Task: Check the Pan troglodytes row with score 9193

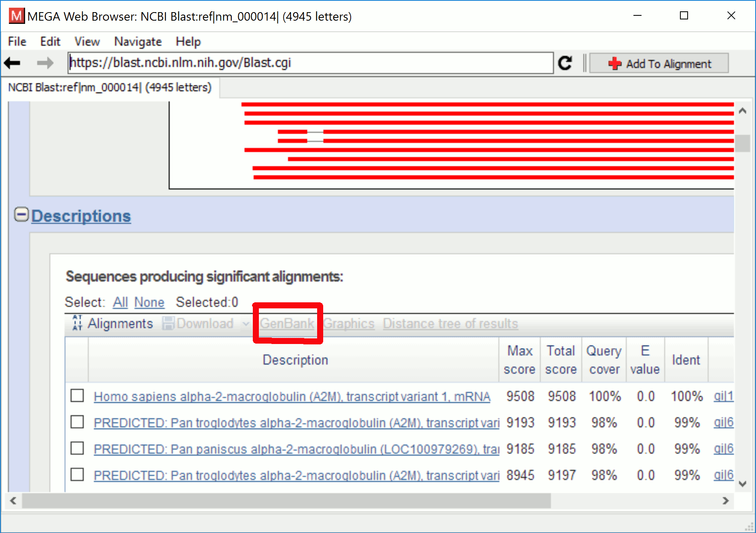Action: [x=77, y=422]
